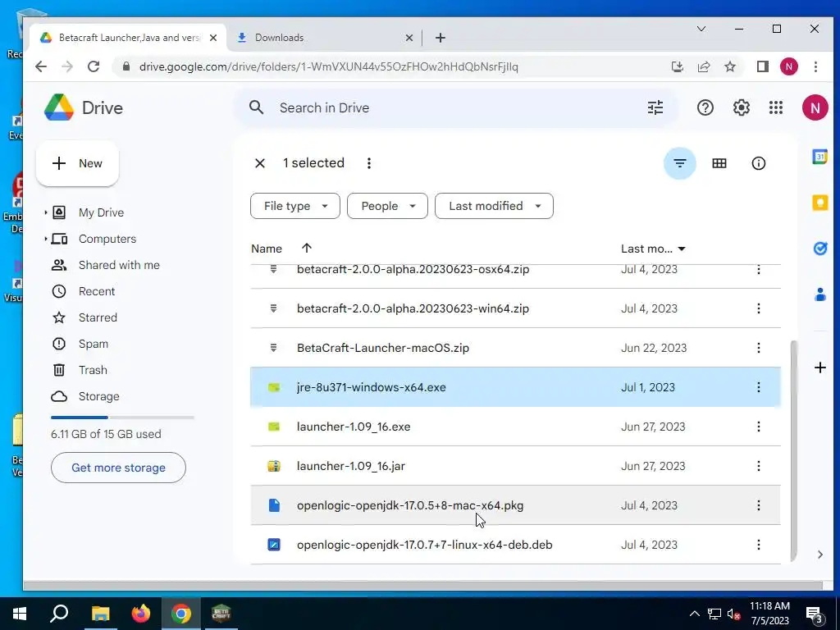This screenshot has width=840, height=630.
Task: Focus the Search in Drive field
Action: tap(455, 107)
